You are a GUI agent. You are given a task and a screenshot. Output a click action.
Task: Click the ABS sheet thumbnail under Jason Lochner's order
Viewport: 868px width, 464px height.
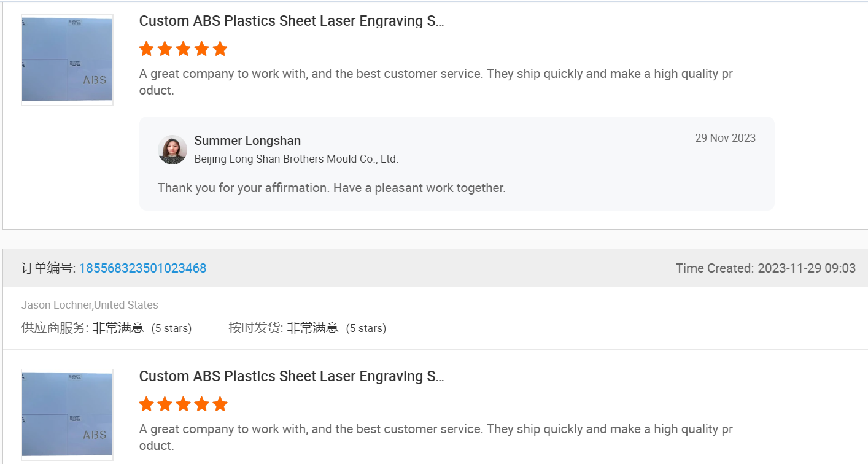[68, 414]
